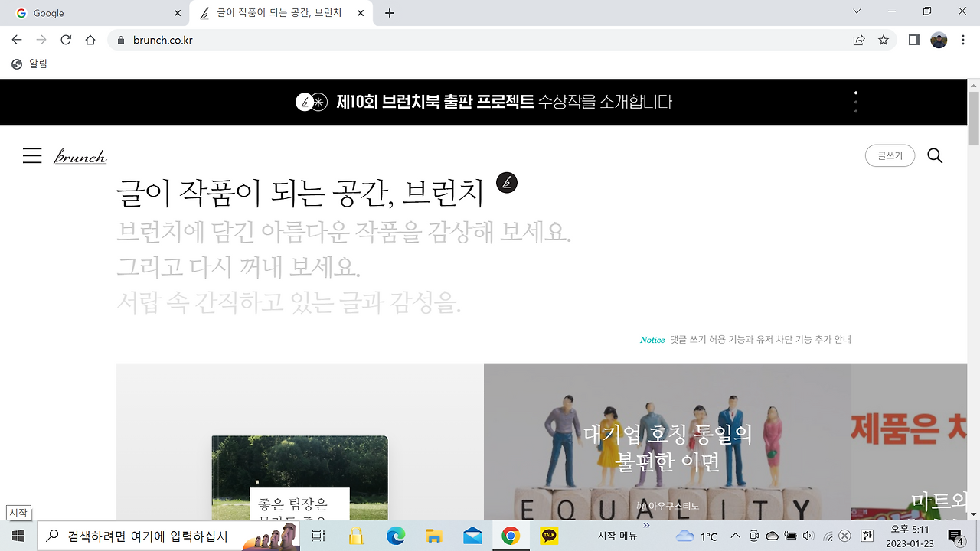This screenshot has width=980, height=551.
Task: Show hidden taskbar apps via the chevron
Action: click(645, 525)
